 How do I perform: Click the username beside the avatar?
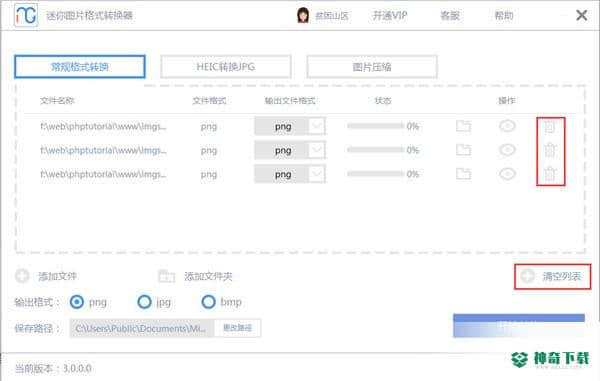(x=332, y=16)
